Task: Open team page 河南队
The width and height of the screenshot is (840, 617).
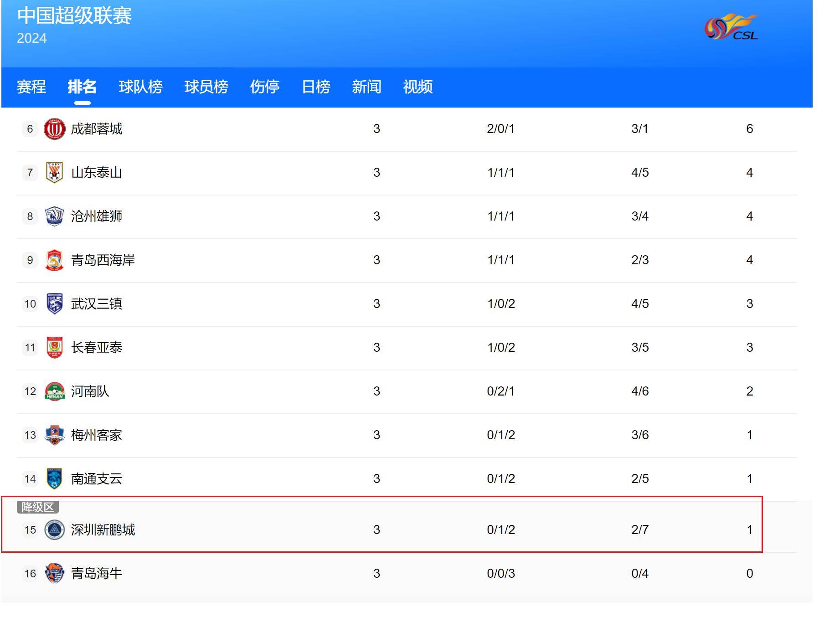Action: pyautogui.click(x=90, y=391)
